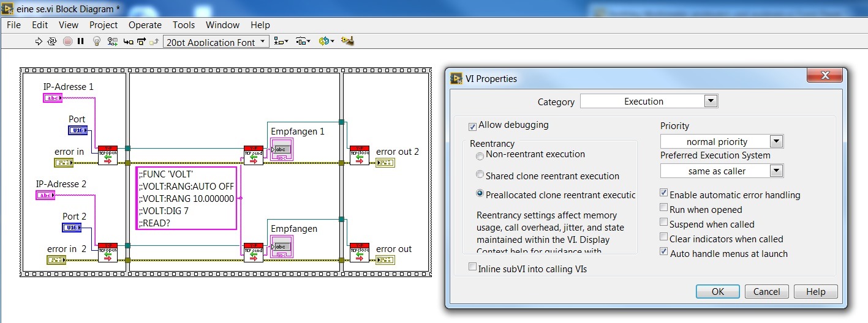Select the Port U16 numeric terminal

pyautogui.click(x=78, y=130)
